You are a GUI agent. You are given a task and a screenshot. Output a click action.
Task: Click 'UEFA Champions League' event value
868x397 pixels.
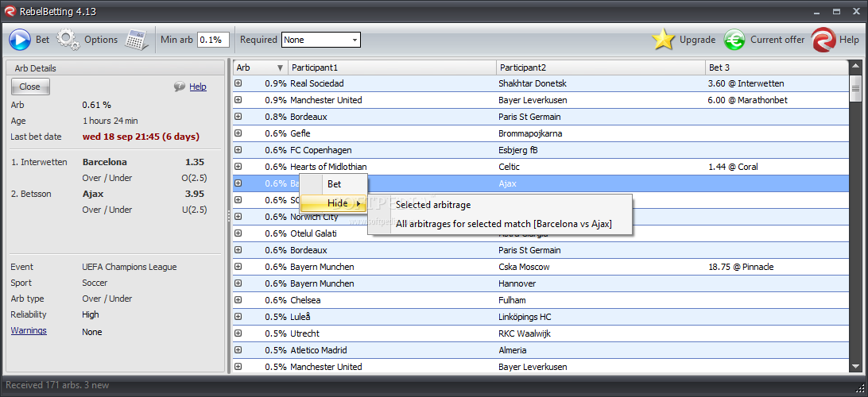click(x=130, y=267)
